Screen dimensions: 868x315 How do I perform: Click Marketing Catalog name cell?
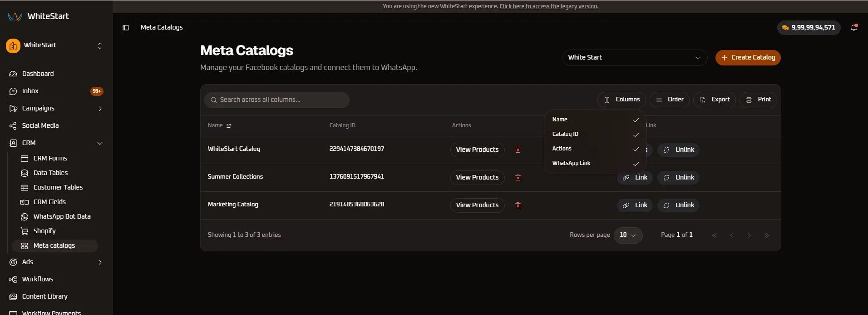(233, 205)
